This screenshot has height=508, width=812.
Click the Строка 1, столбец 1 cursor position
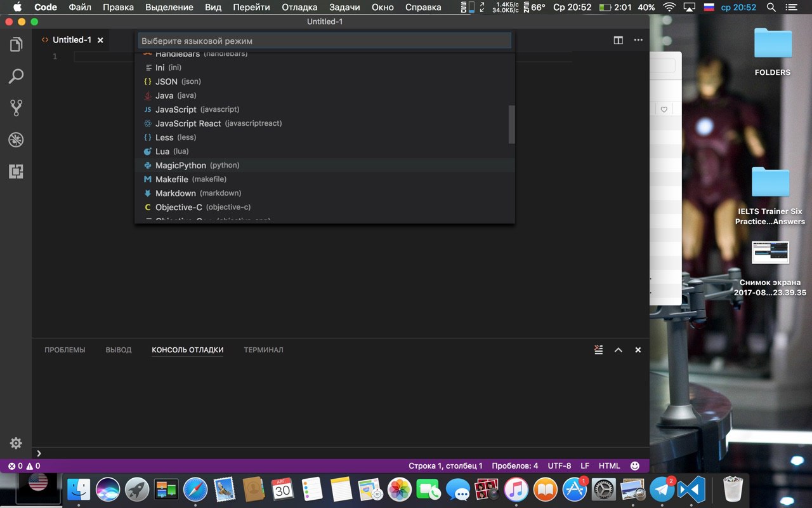pos(445,466)
